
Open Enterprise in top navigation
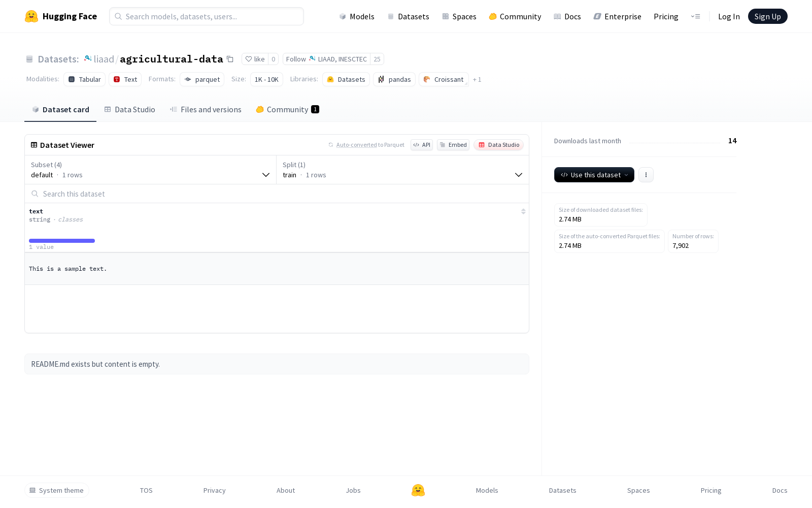point(617,16)
